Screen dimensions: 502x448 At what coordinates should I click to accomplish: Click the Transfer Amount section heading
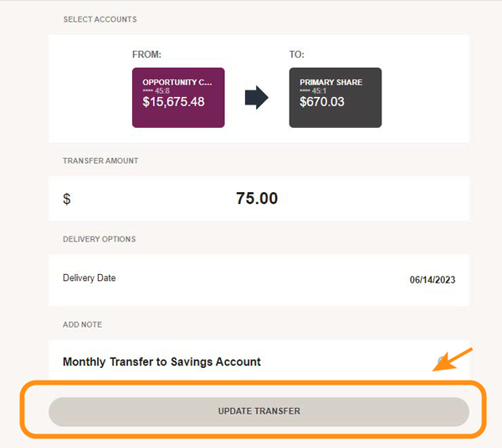point(100,160)
